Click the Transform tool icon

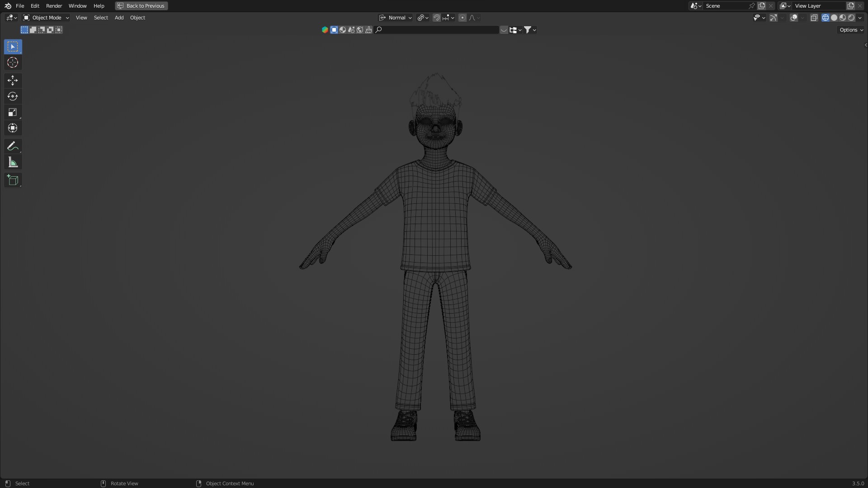[13, 128]
